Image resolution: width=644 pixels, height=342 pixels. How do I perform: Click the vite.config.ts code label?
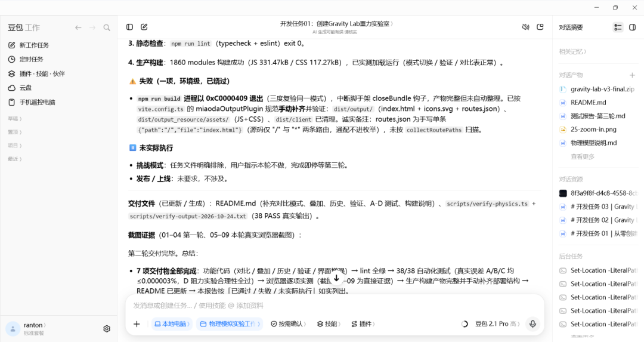[160, 109]
